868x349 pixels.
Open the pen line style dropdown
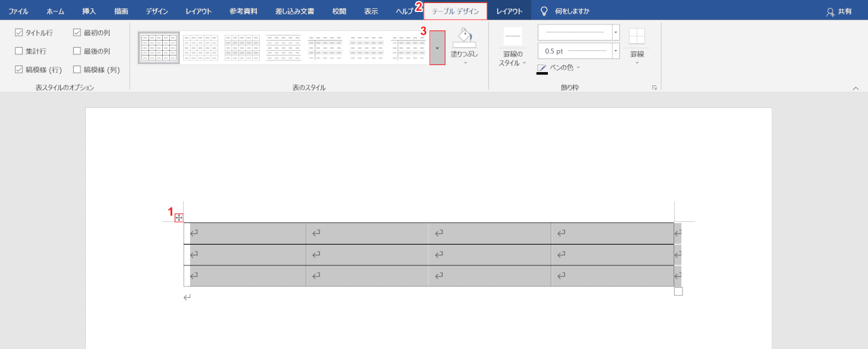click(616, 32)
